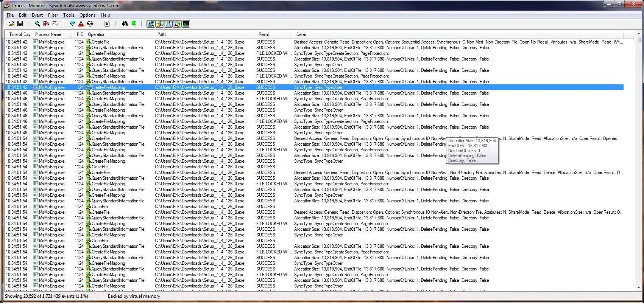The width and height of the screenshot is (644, 303).
Task: Select the Include Process From Window target icon
Action: (x=90, y=24)
